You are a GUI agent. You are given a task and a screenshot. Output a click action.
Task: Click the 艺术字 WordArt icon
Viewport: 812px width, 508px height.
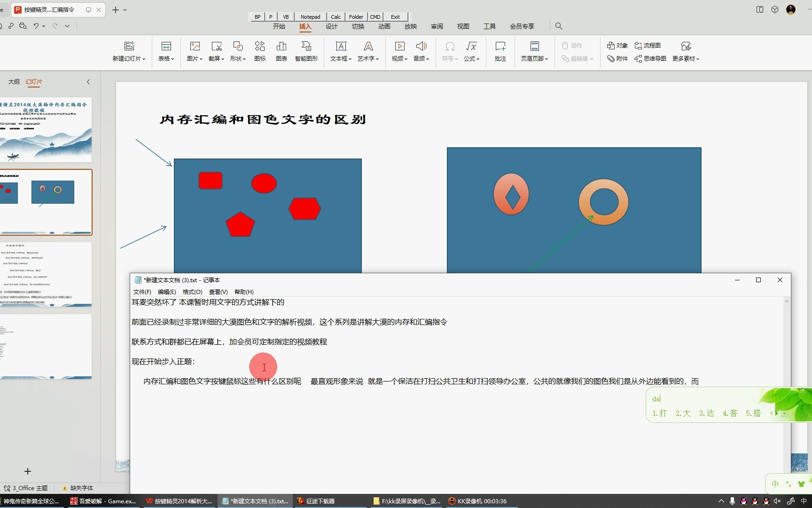[368, 46]
